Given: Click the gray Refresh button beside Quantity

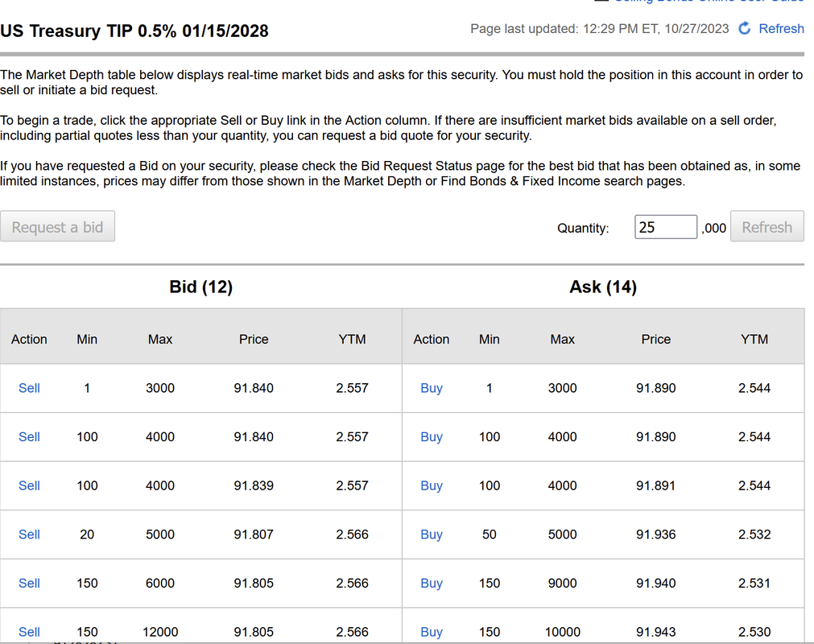Looking at the screenshot, I should click(766, 226).
